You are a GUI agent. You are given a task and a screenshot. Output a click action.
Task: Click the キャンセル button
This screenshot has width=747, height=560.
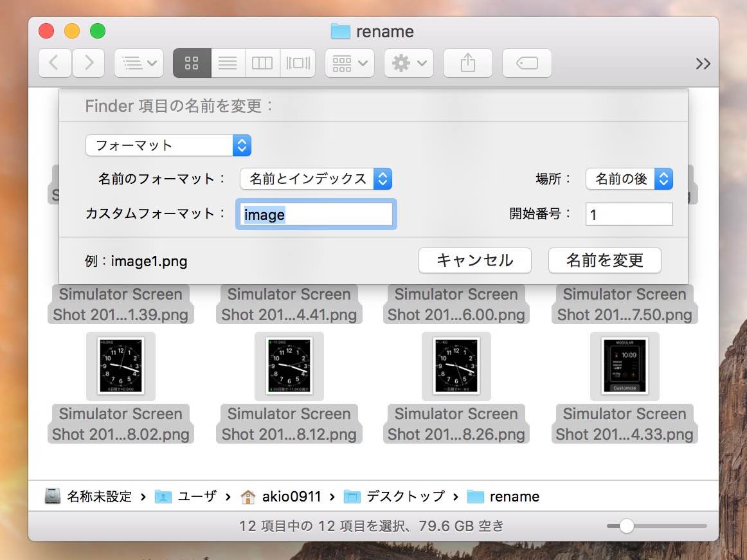475,260
